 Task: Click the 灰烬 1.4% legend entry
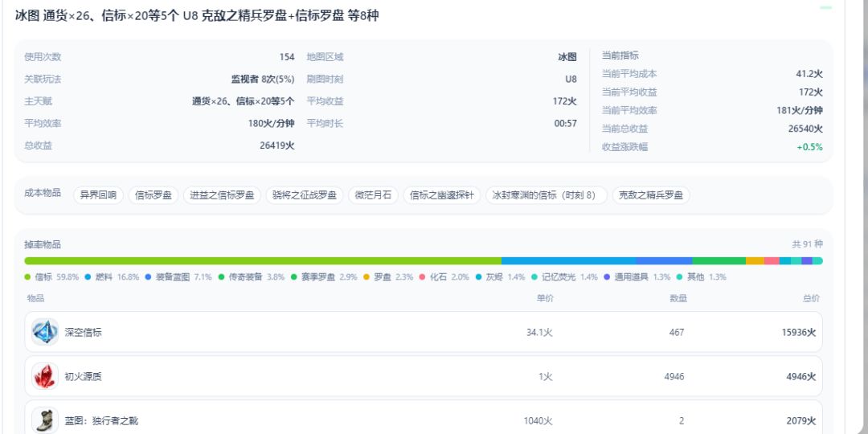(x=501, y=276)
